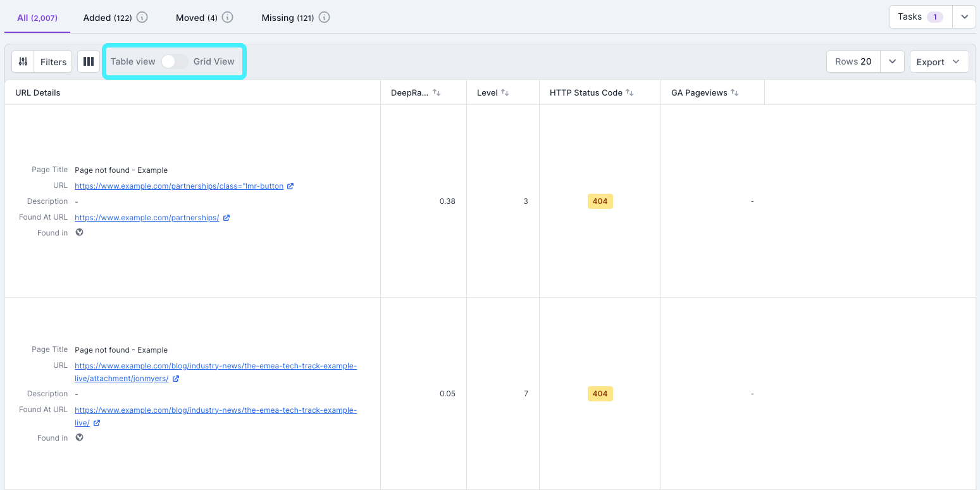Expand the Export dropdown
The width and height of the screenshot is (980, 490).
point(939,61)
